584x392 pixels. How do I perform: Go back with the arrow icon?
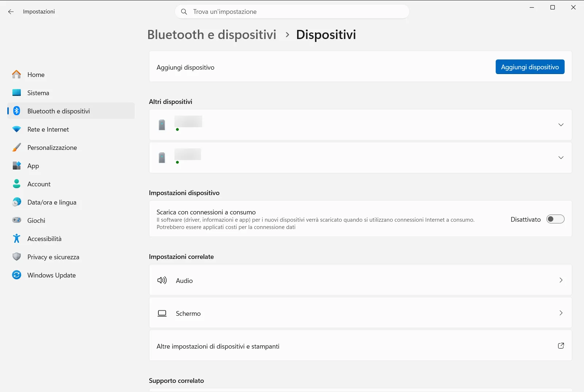11,12
